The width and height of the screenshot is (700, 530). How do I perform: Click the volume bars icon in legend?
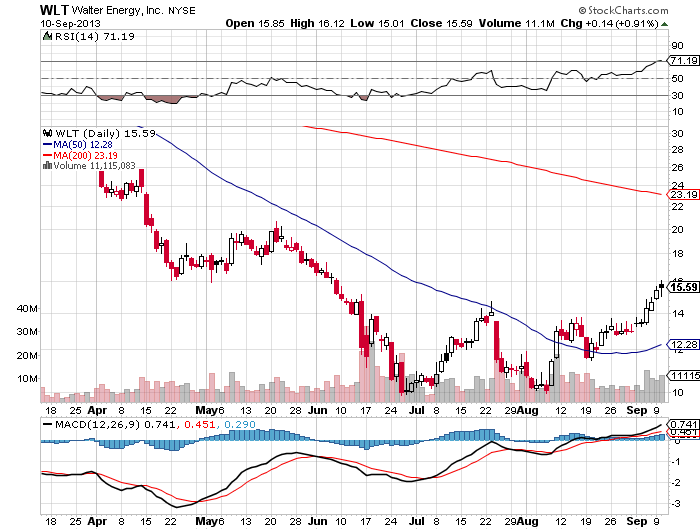pyautogui.click(x=47, y=166)
